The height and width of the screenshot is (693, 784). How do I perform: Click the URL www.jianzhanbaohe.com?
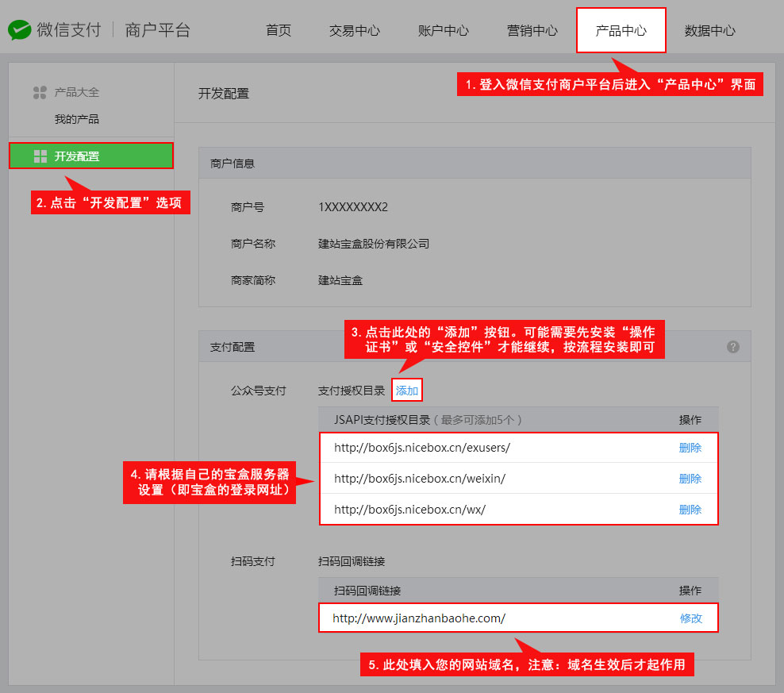tap(419, 618)
